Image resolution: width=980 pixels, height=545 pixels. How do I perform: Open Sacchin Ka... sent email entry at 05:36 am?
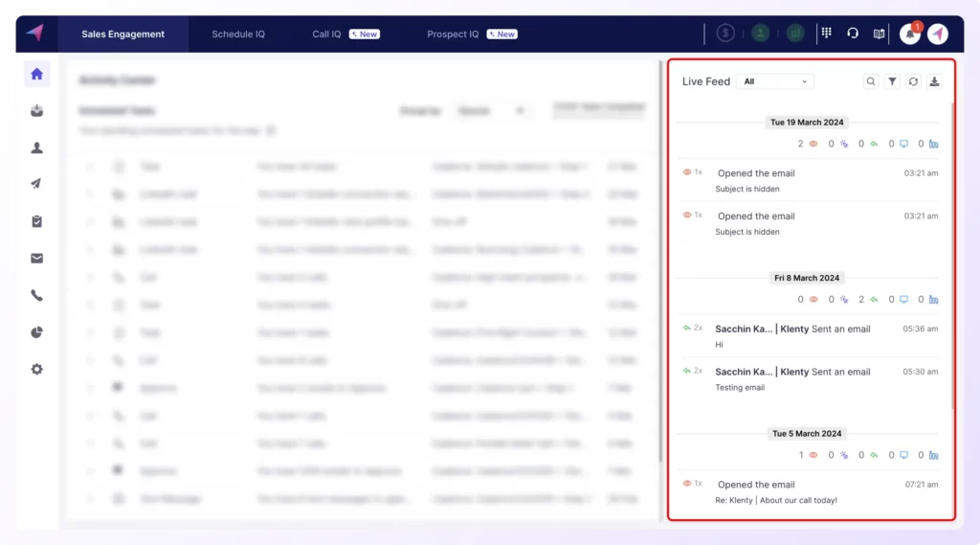(810, 336)
